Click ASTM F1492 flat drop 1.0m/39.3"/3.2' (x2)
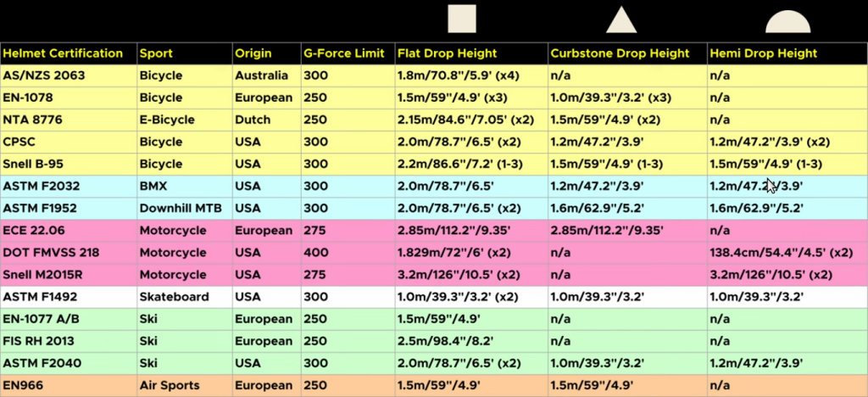Viewport: 868px width, 397px height. tap(471, 298)
